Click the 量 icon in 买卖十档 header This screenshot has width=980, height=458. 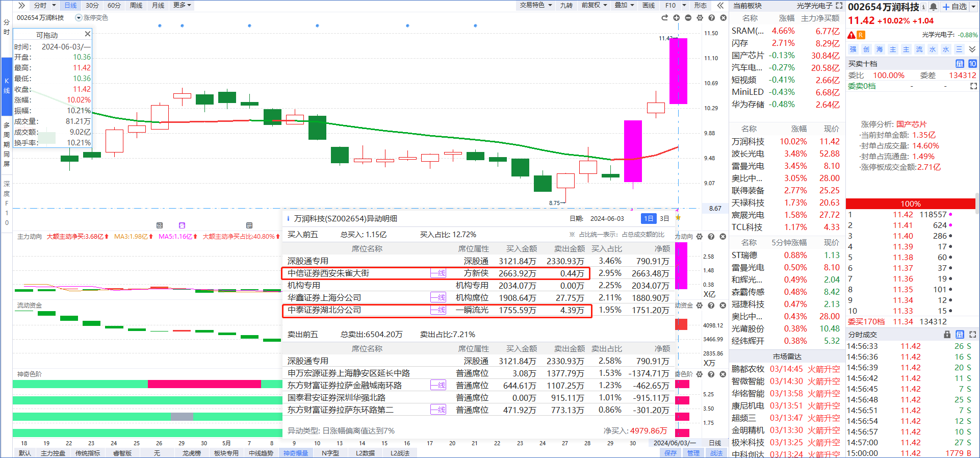click(960, 64)
